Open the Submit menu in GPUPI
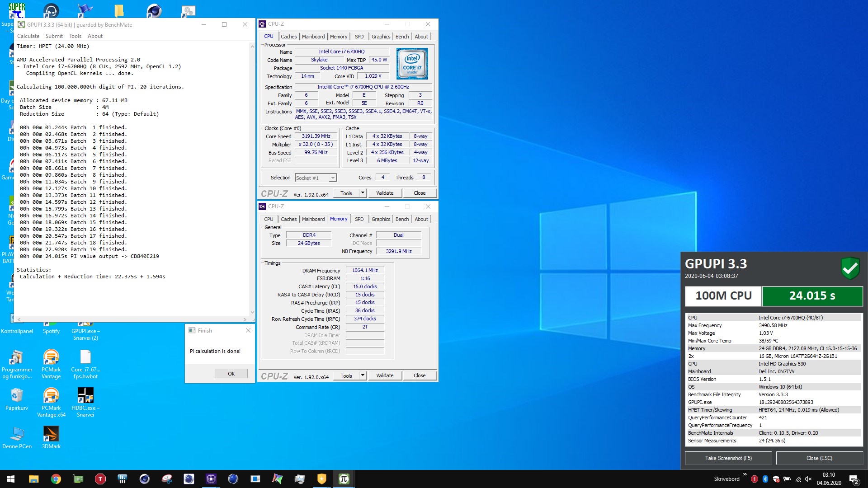This screenshot has height=488, width=868. pos(54,36)
